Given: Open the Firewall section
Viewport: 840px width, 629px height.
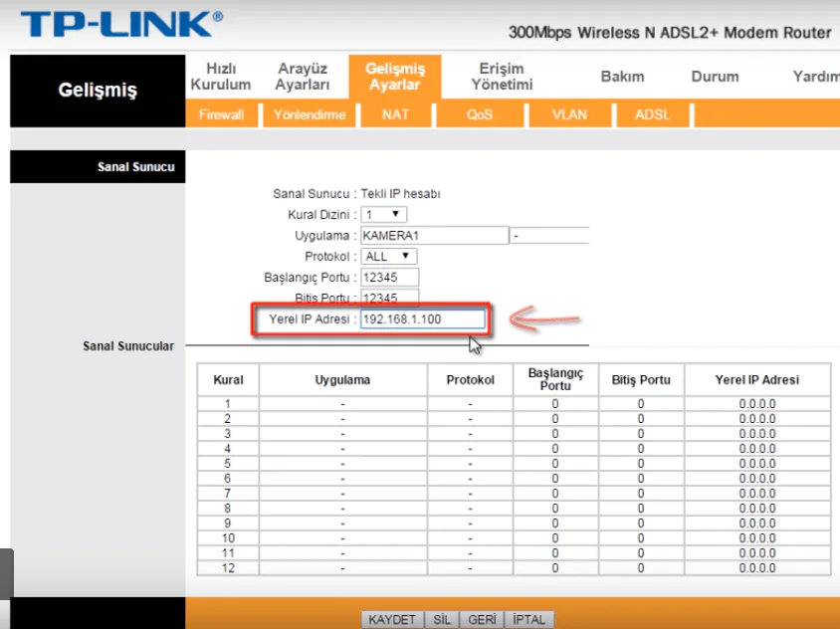Looking at the screenshot, I should (x=219, y=114).
